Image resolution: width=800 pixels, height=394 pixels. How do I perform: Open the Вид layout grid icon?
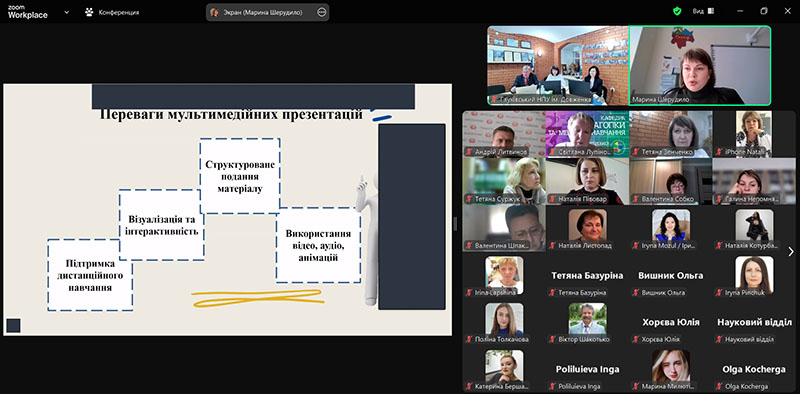[711, 11]
